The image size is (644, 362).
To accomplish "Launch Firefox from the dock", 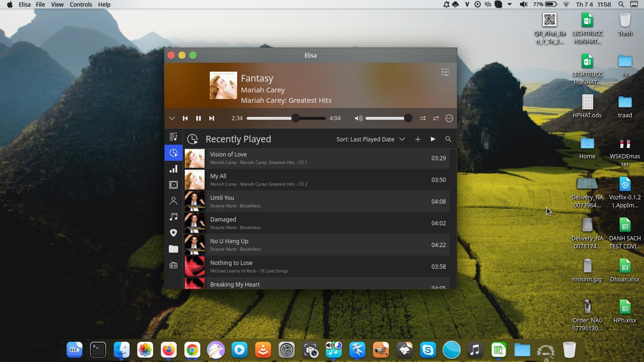I will click(x=169, y=350).
